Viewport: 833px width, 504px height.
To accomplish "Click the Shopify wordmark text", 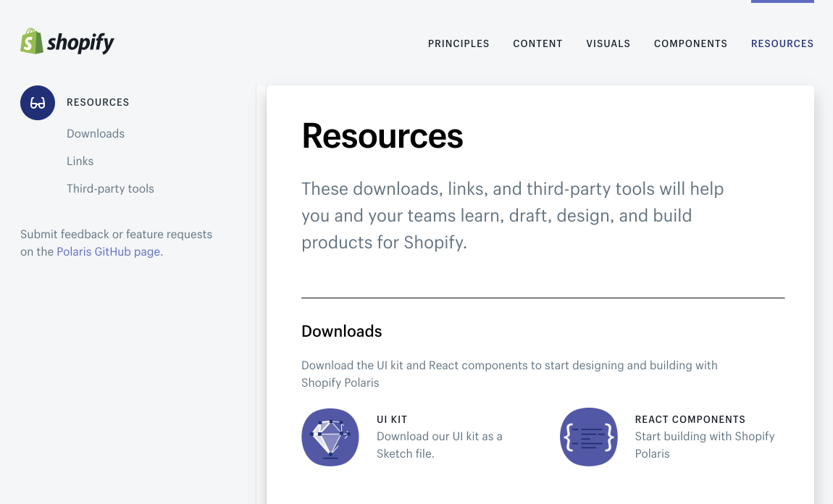I will [x=80, y=43].
